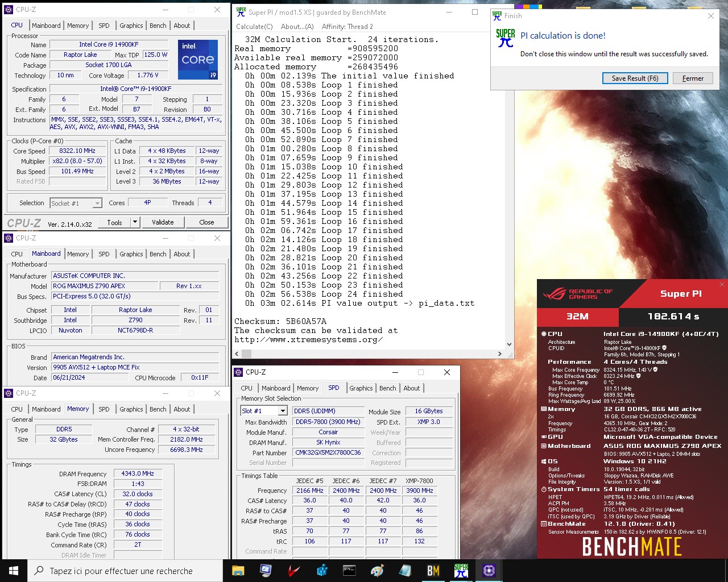
Task: Open the Slot #1 dropdown in the SPD window
Action: (x=283, y=411)
